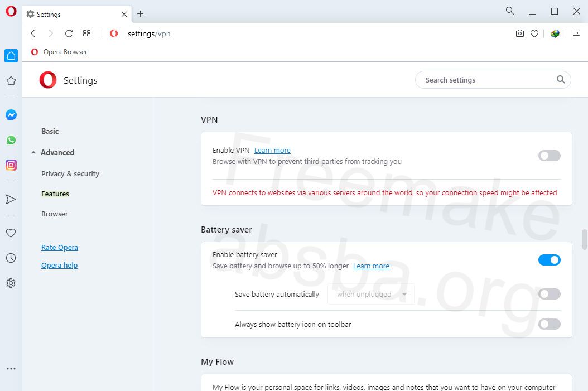Viewport: 588px width, 391px height.
Task: Click Learn more link under battery saver
Action: (x=371, y=266)
